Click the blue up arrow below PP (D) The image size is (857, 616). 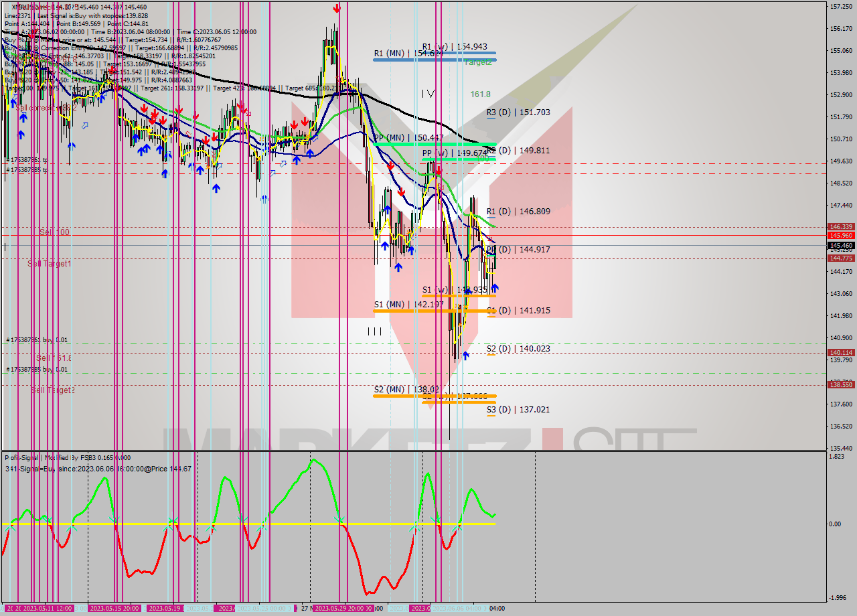pyautogui.click(x=494, y=288)
